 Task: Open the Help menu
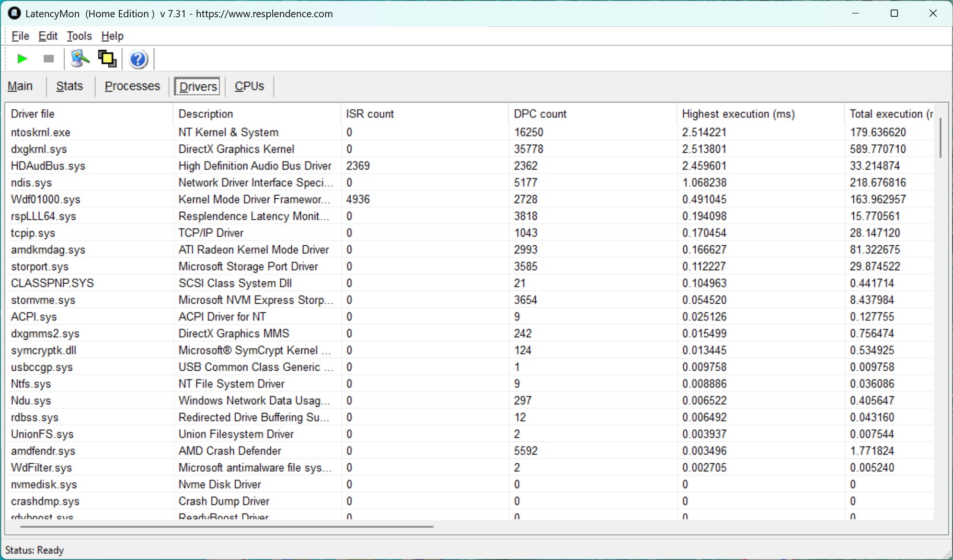tap(112, 36)
